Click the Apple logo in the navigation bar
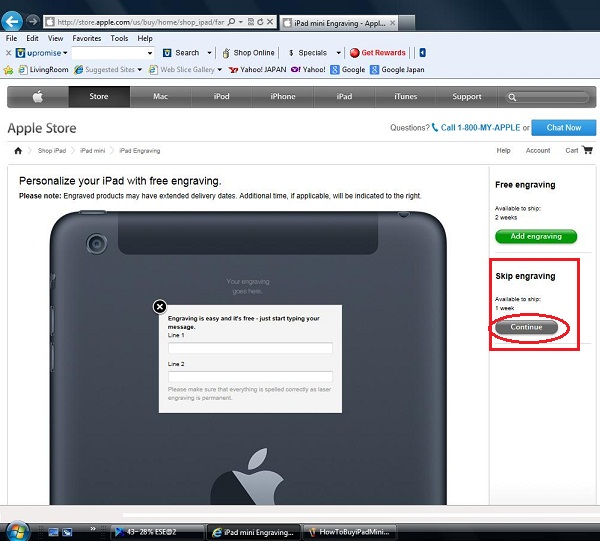Viewport: 600px width, 541px height. [x=38, y=96]
